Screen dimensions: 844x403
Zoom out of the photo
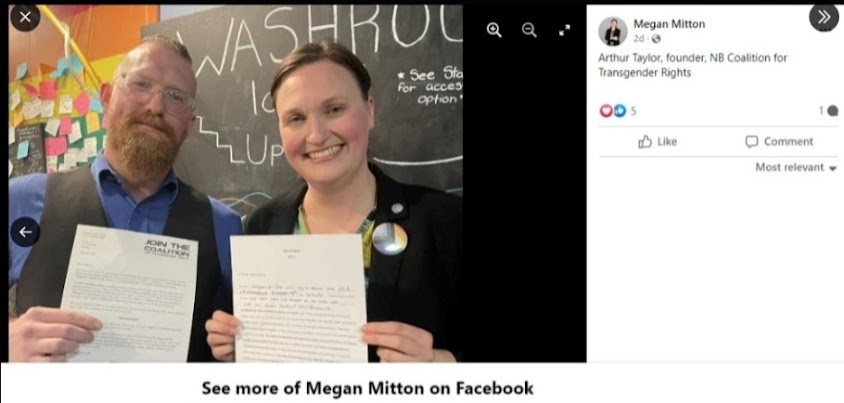coord(529,30)
